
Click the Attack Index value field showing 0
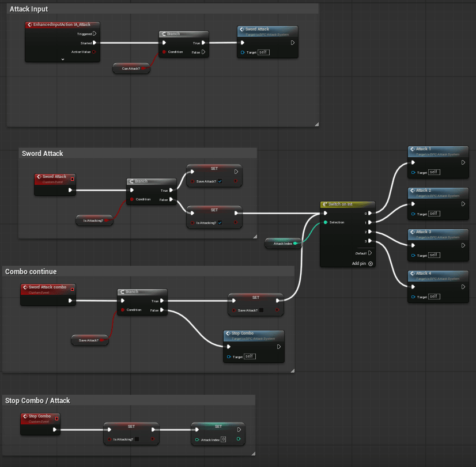click(223, 439)
